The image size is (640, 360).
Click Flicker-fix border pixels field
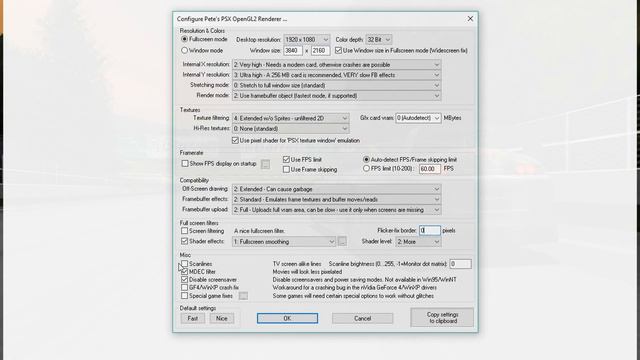[x=430, y=231]
